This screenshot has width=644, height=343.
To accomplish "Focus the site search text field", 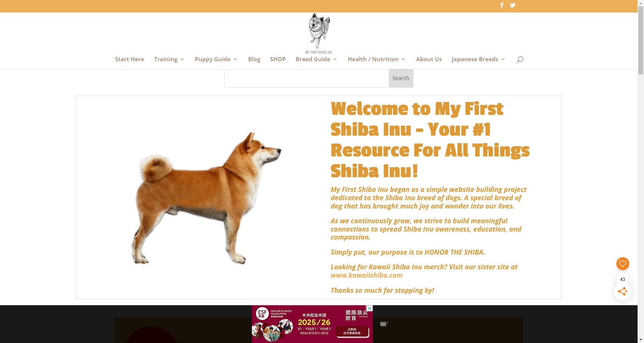I will click(x=307, y=78).
